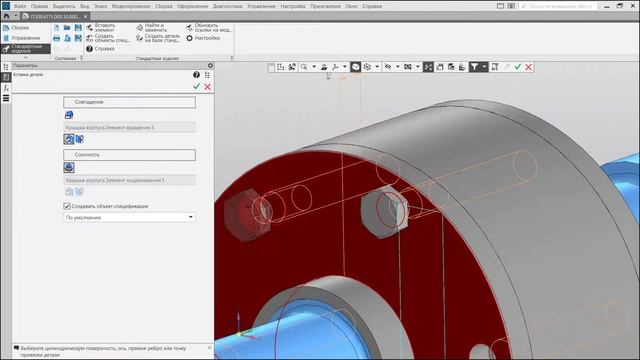640x360 pixels.
Task: Open the Правка menu
Action: click(39, 6)
